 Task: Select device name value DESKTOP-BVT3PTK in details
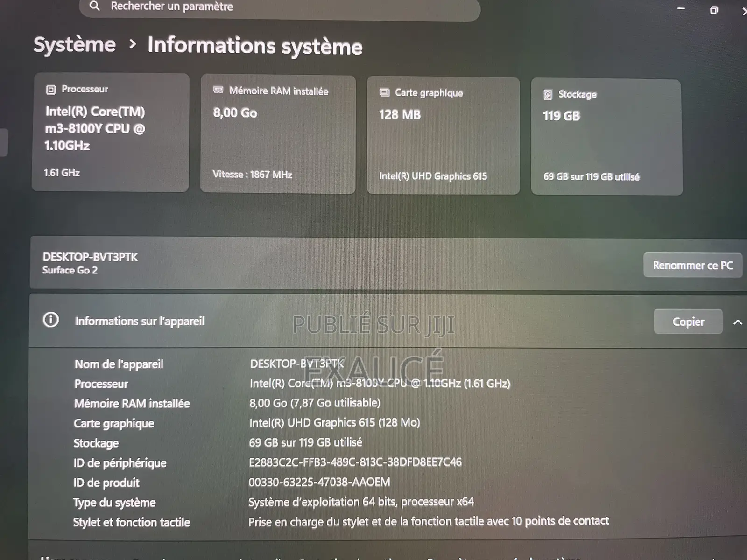tap(297, 364)
